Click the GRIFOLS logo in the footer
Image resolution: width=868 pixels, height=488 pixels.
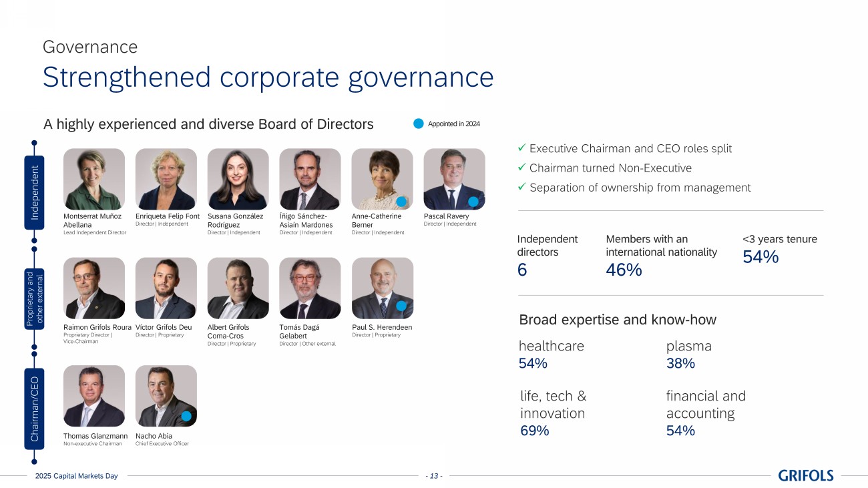(806, 475)
